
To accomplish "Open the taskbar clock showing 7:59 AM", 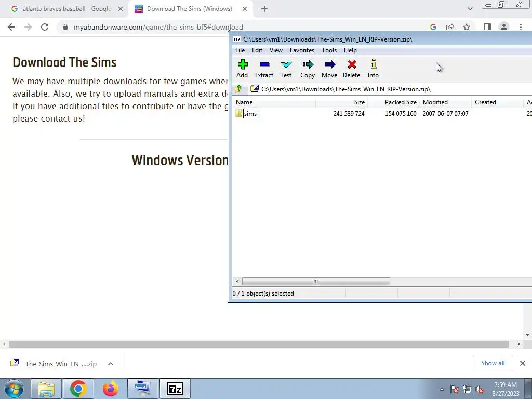I will 506,389.
